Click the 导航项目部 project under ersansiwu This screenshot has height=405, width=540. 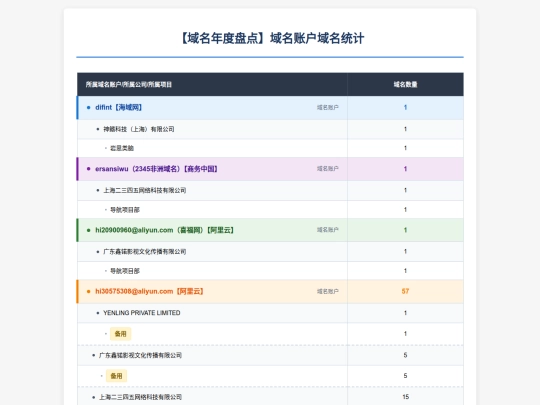pos(125,210)
